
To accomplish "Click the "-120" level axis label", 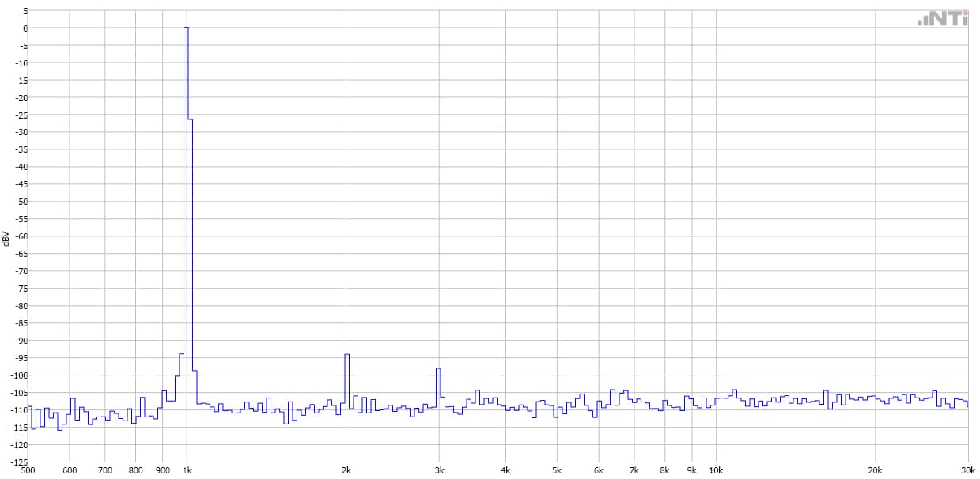I will [x=19, y=445].
